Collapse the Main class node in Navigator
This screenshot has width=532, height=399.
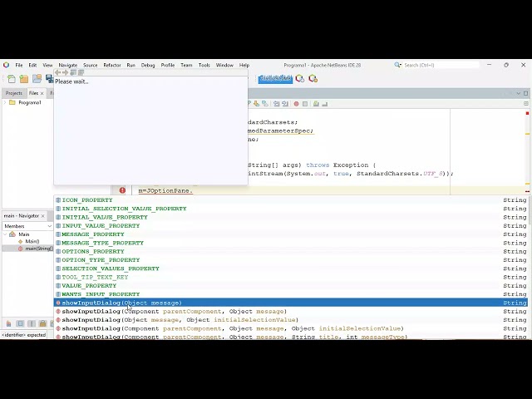pyautogui.click(x=5, y=234)
